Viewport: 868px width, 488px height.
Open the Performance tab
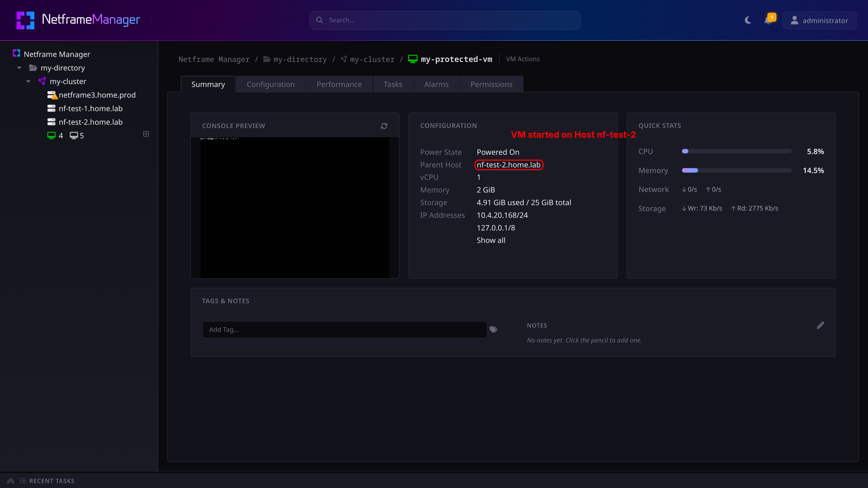[339, 84]
